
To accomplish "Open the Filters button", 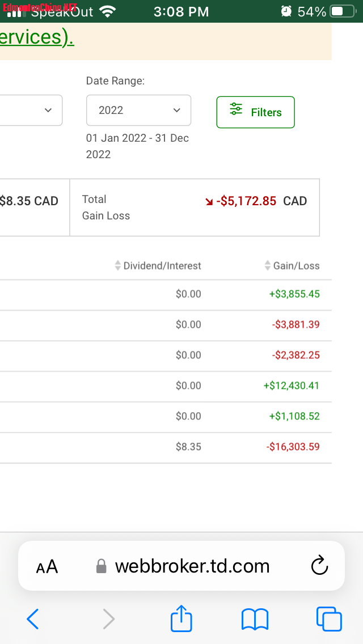I will 255,112.
